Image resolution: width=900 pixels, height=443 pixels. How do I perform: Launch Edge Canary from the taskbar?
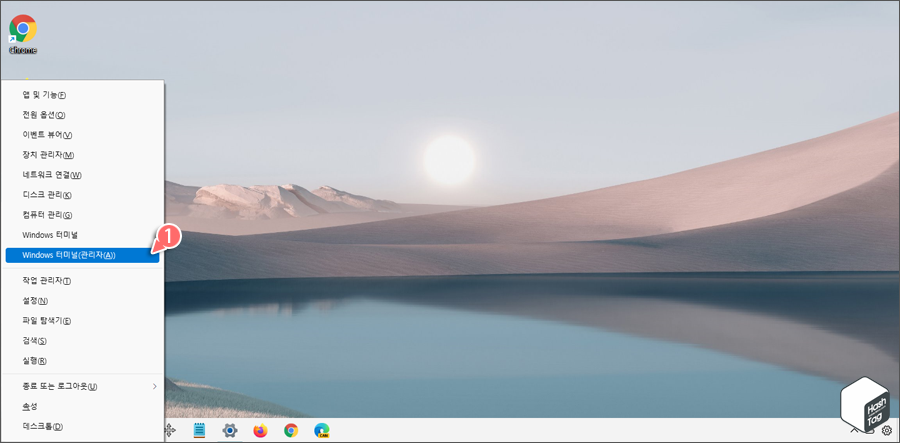point(321,430)
